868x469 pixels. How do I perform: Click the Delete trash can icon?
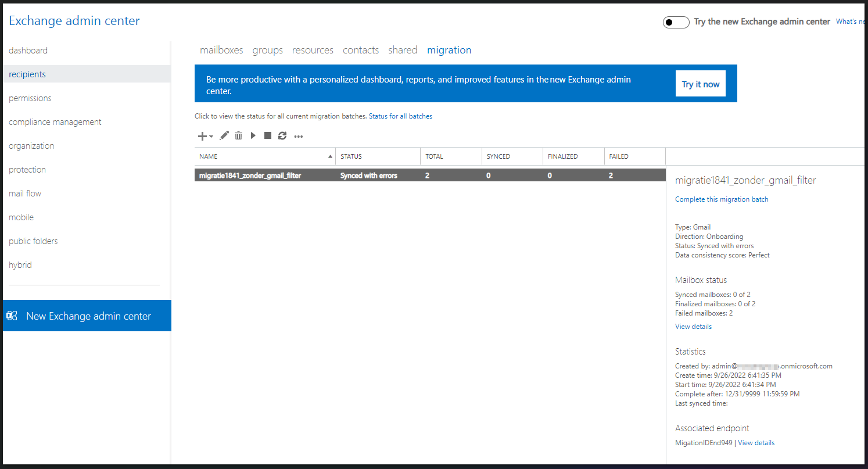(x=239, y=135)
